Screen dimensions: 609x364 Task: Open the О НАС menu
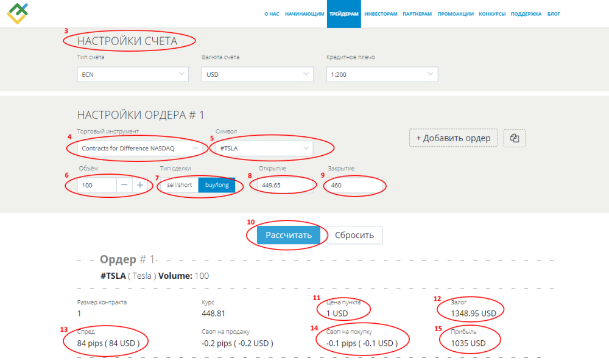coord(272,14)
